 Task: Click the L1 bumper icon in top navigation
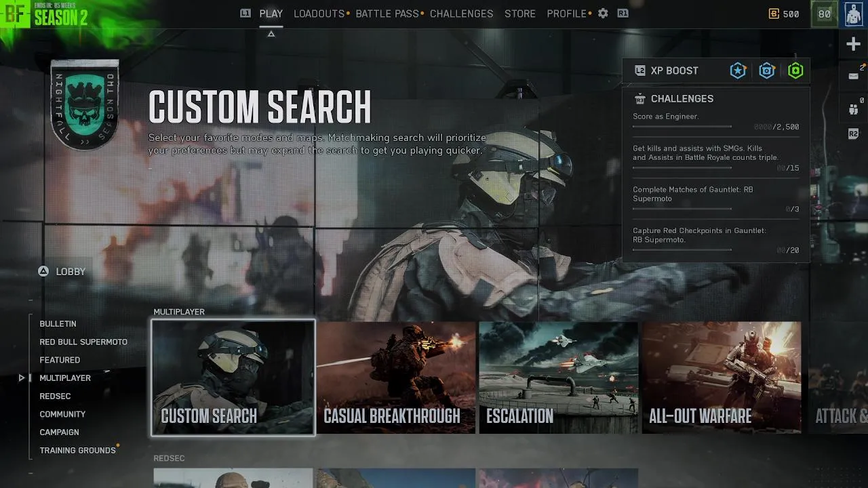pyautogui.click(x=245, y=13)
